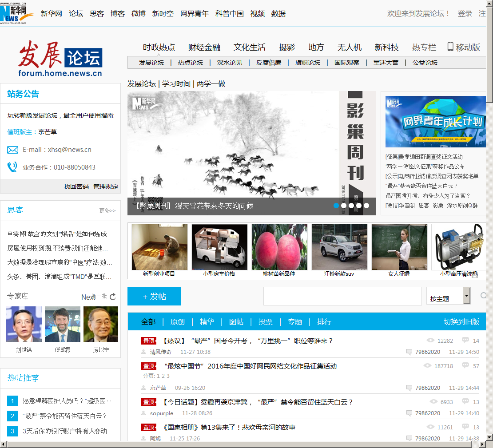Screen dimensions: 493x448
Task: Open the 文化生活 menu
Action: coord(249,47)
